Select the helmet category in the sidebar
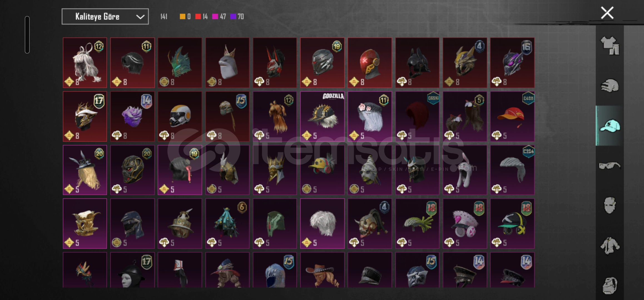Screen dimensions: 644x300 610,86
